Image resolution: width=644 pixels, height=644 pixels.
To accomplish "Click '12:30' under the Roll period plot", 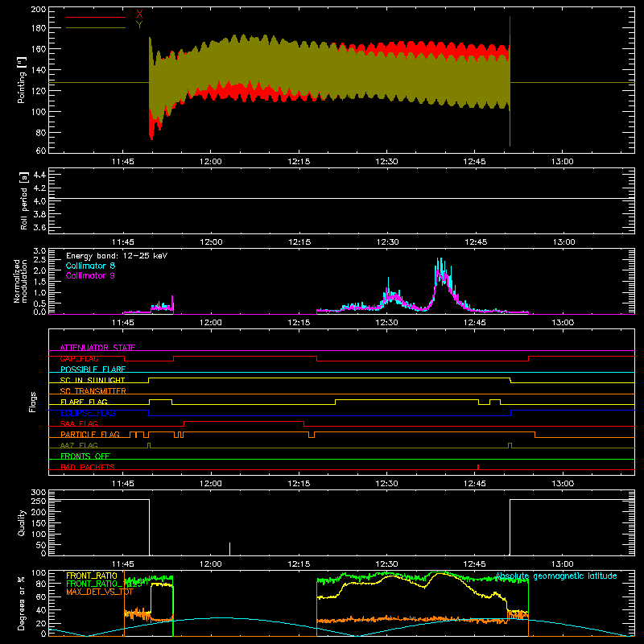I will [387, 242].
